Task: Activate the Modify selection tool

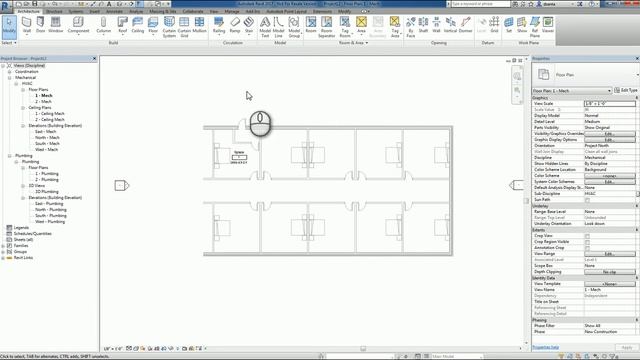Action: [x=9, y=27]
